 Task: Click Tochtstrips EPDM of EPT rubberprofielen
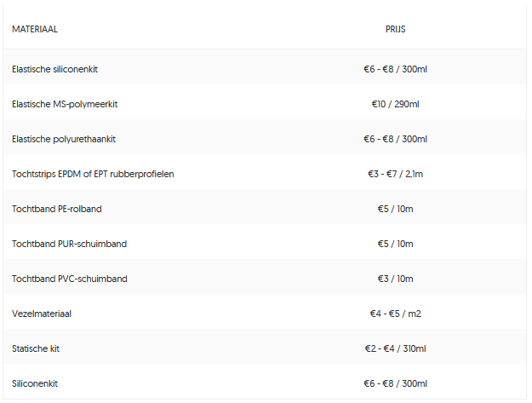(93, 174)
